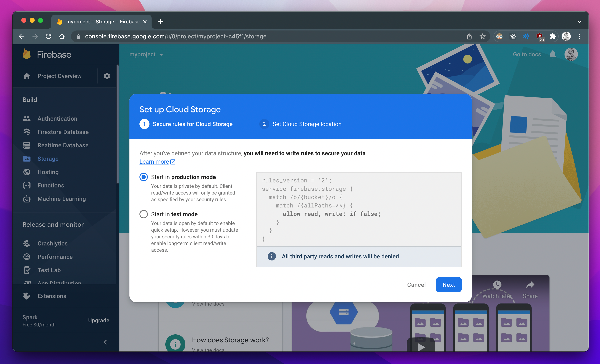Open Authentication in the sidebar
This screenshot has height=364, width=600.
click(x=57, y=119)
